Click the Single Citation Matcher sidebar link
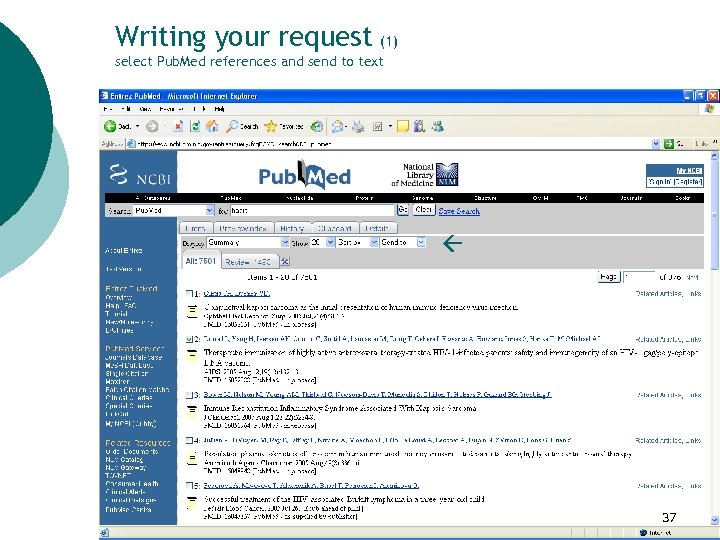The height and width of the screenshot is (540, 720). click(x=126, y=377)
